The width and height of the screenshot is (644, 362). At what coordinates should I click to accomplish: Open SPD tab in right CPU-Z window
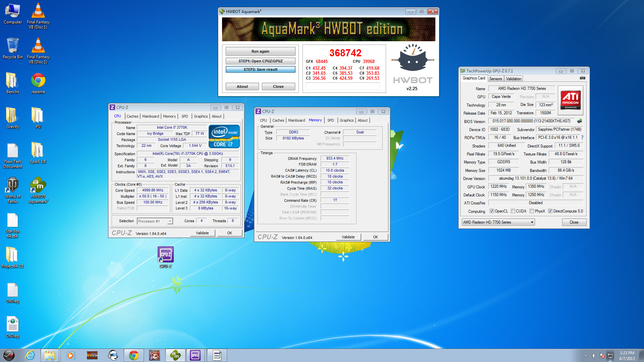click(330, 120)
